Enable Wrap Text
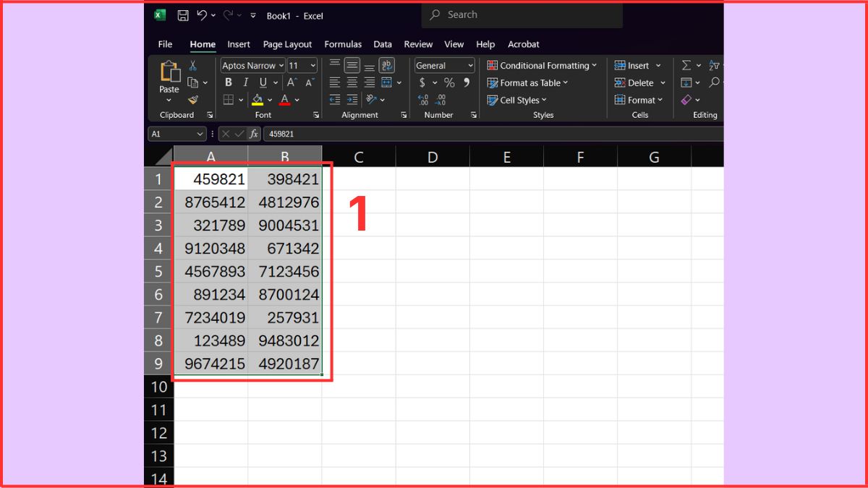This screenshot has height=488, width=868. pos(387,67)
